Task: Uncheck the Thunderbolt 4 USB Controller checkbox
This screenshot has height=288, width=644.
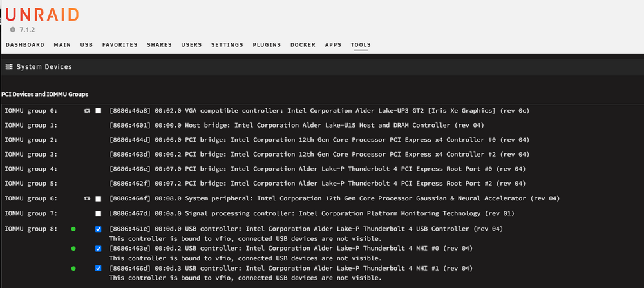Action: tap(98, 229)
